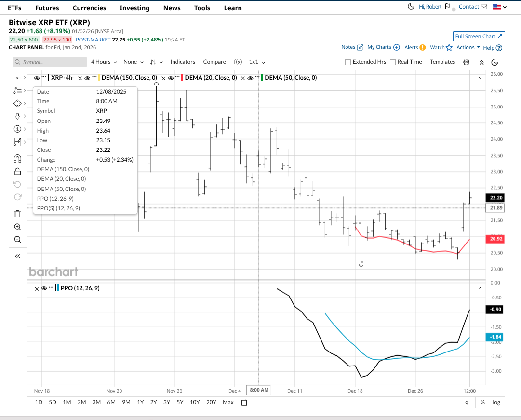This screenshot has width=521, height=420.
Task: Open the Futures menu
Action: [47, 8]
